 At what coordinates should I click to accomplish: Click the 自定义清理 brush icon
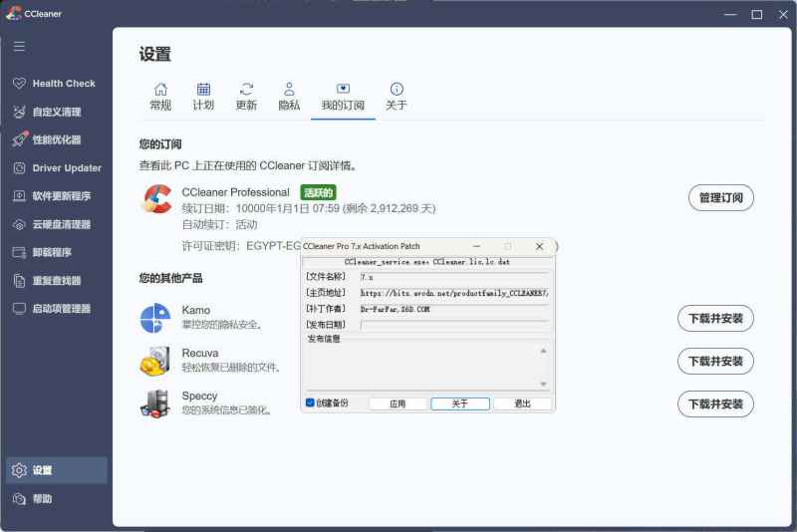point(19,112)
